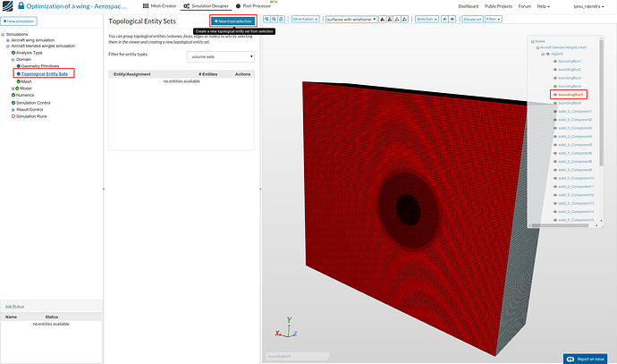Screen dimensions: 617x364
Task: Select Geometry Primitives in the tree
Action: tap(42, 66)
